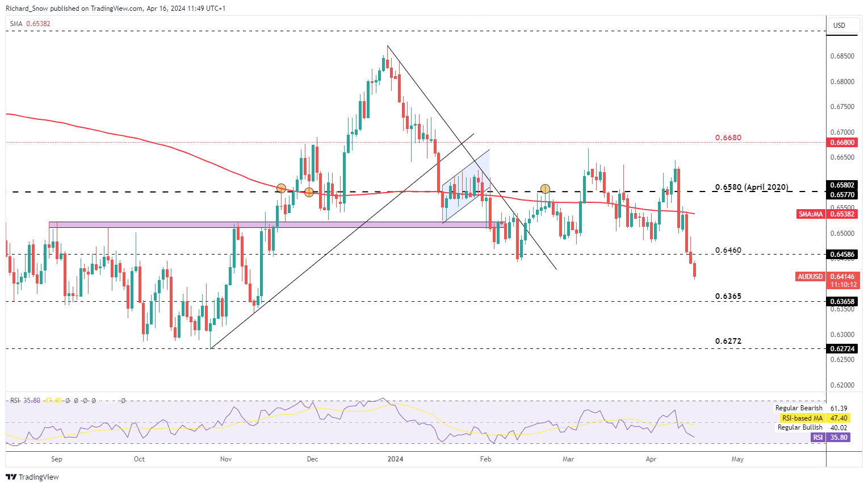Click the 0.66500 price scale label
Image resolution: width=868 pixels, height=487 pixels.
(x=842, y=157)
